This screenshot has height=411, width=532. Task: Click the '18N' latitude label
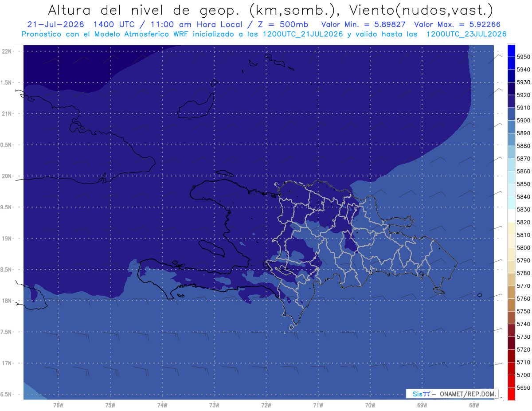coord(7,301)
